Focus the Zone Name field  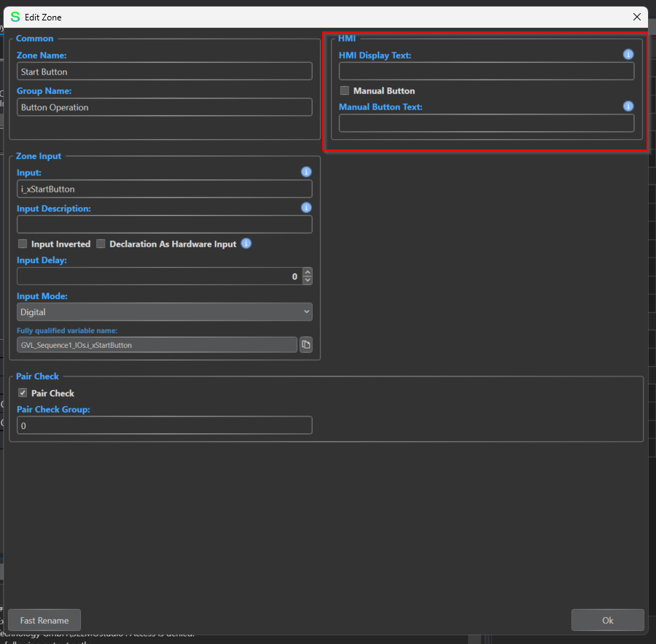click(165, 71)
